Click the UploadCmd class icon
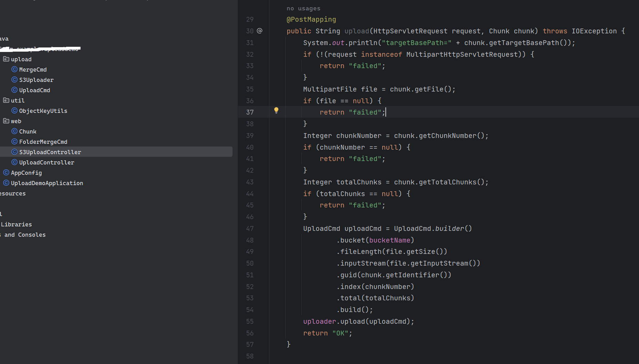Screen dimensions: 639x364 14,90
